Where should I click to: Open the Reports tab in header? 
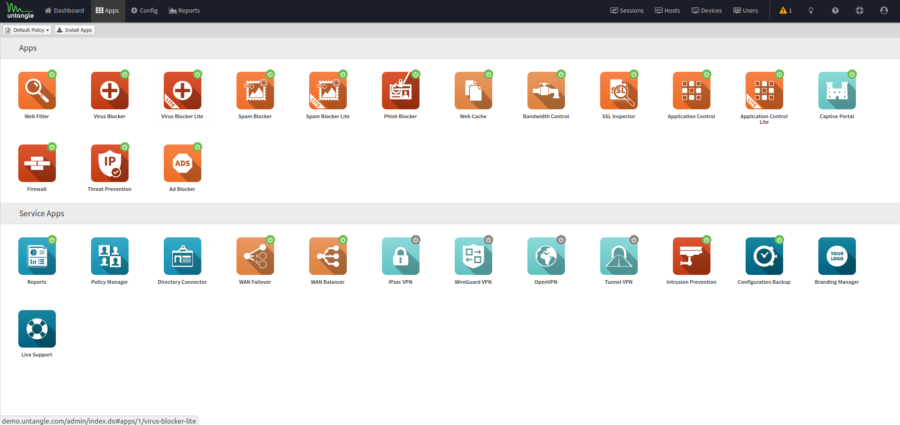tap(184, 11)
